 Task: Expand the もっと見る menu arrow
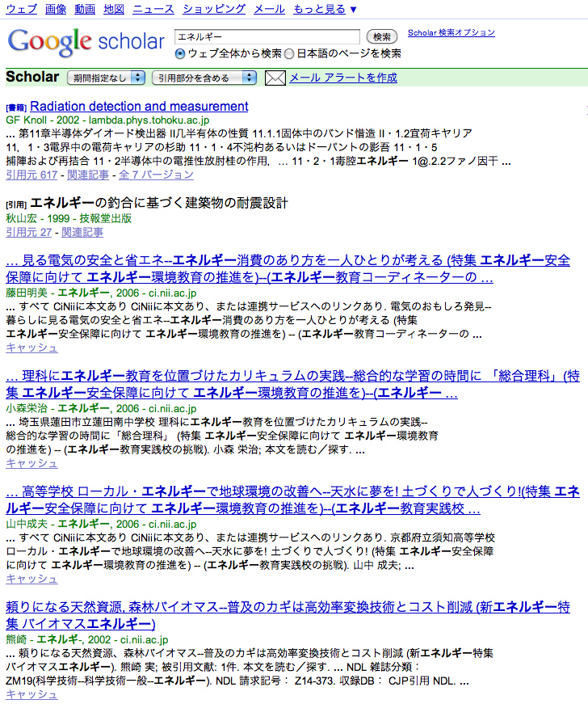(x=353, y=10)
